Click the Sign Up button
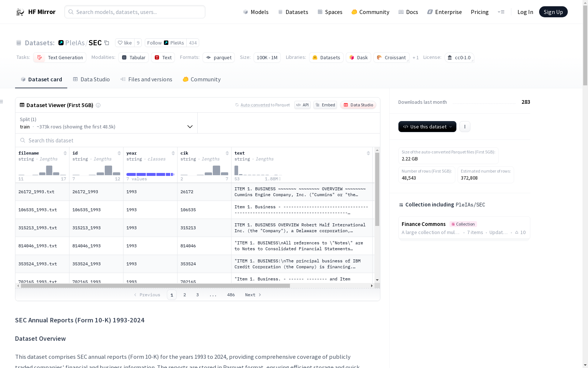The image size is (588, 368). (553, 12)
